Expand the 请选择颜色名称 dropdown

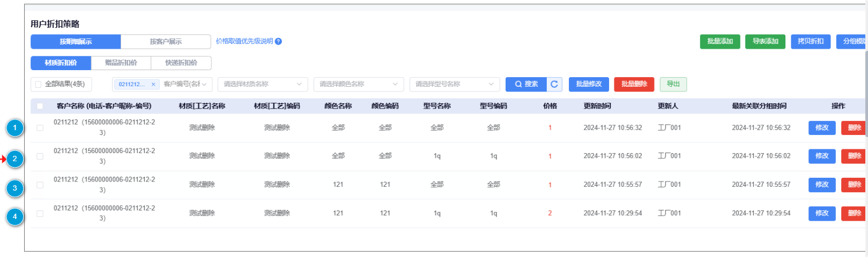click(358, 84)
